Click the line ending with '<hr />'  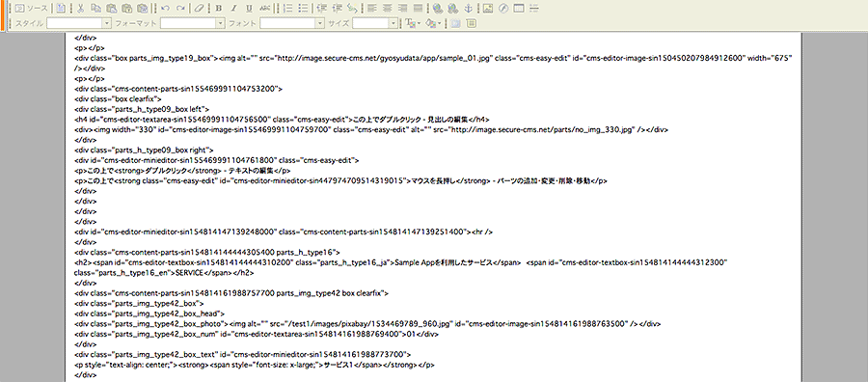(284, 232)
